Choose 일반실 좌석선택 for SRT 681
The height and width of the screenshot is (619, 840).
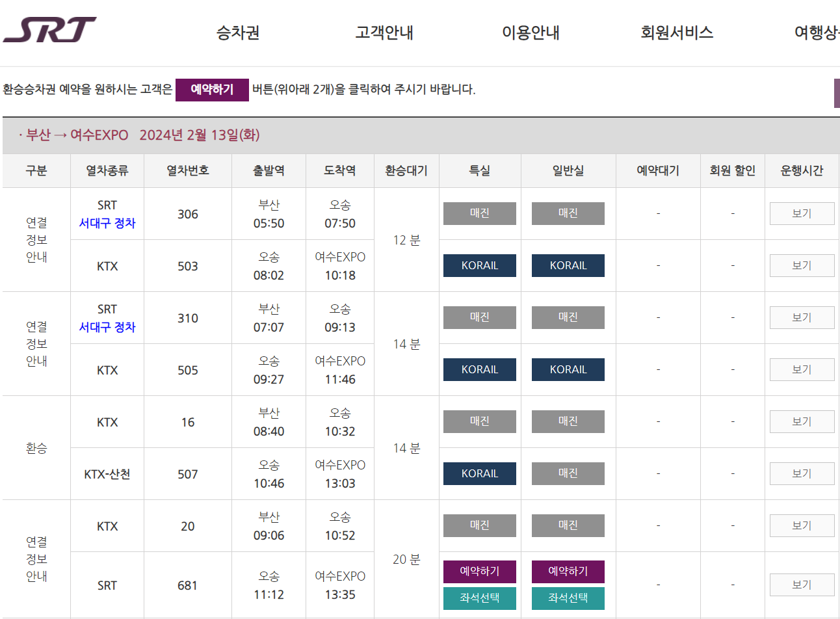(568, 598)
